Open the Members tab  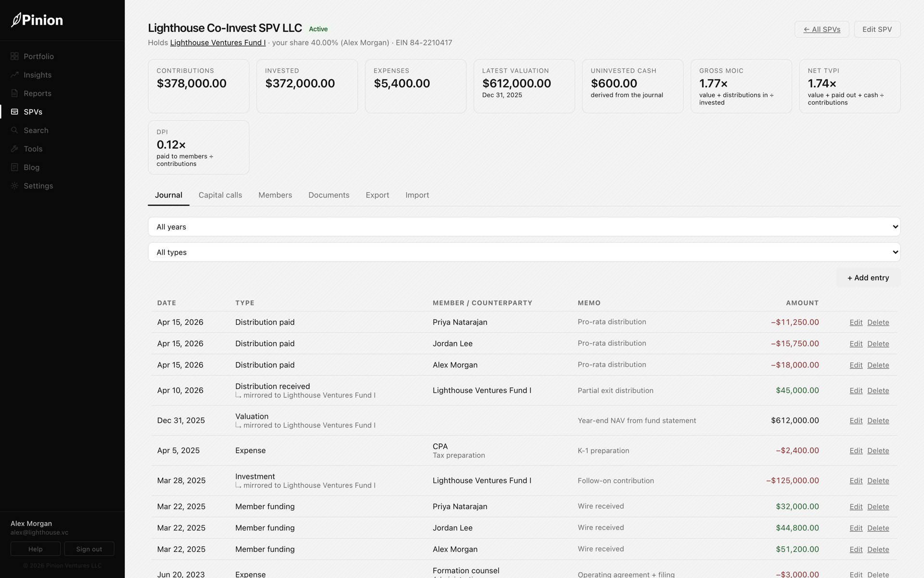[275, 195]
